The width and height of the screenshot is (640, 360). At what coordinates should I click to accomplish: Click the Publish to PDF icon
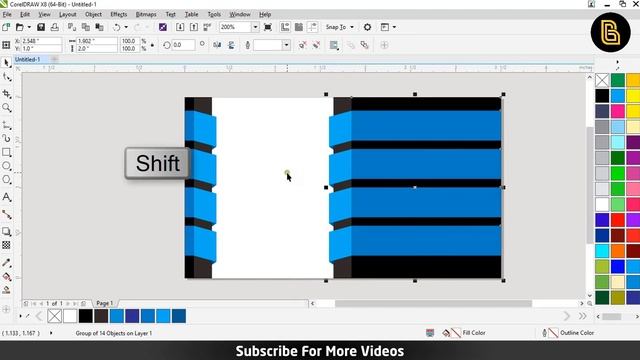[207, 27]
